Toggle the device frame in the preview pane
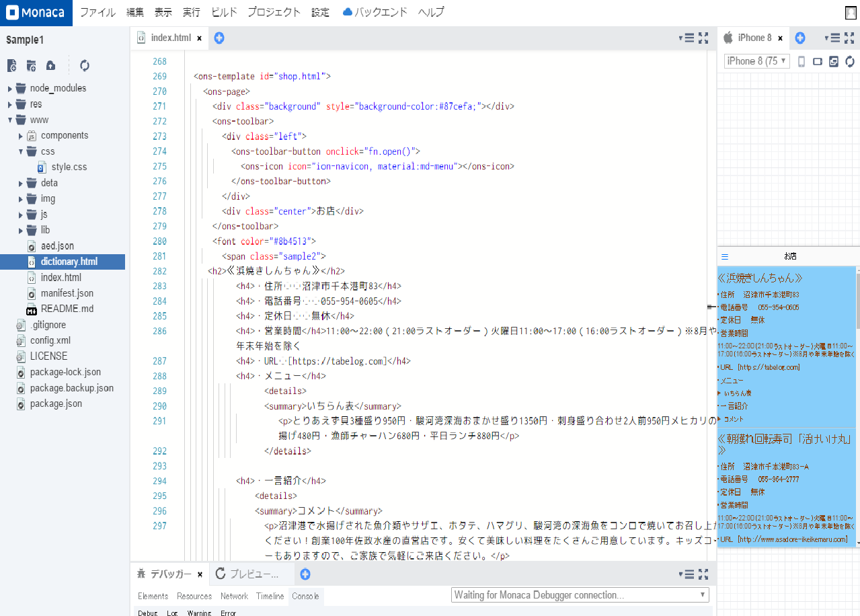The image size is (860, 616). (833, 61)
